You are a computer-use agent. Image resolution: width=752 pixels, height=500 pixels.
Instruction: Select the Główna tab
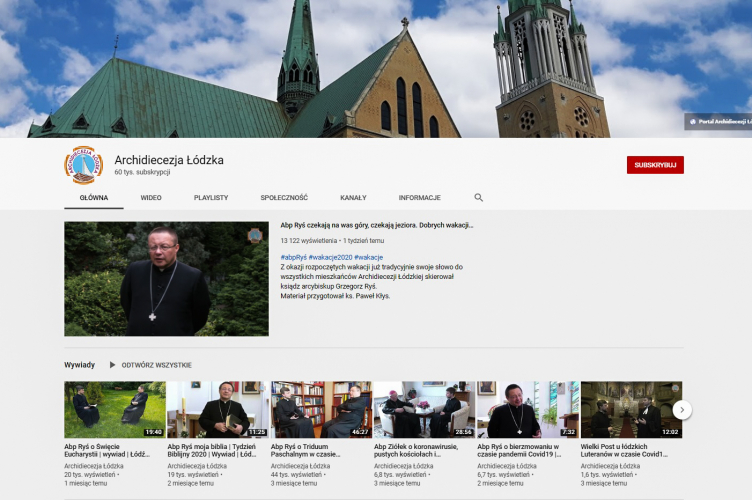tap(94, 198)
